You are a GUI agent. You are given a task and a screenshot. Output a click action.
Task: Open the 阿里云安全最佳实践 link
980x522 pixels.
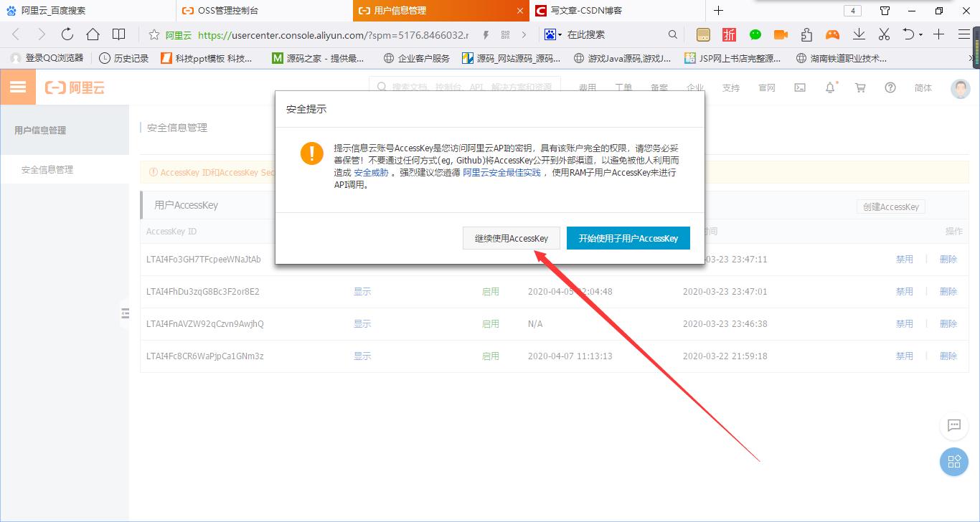pos(501,173)
